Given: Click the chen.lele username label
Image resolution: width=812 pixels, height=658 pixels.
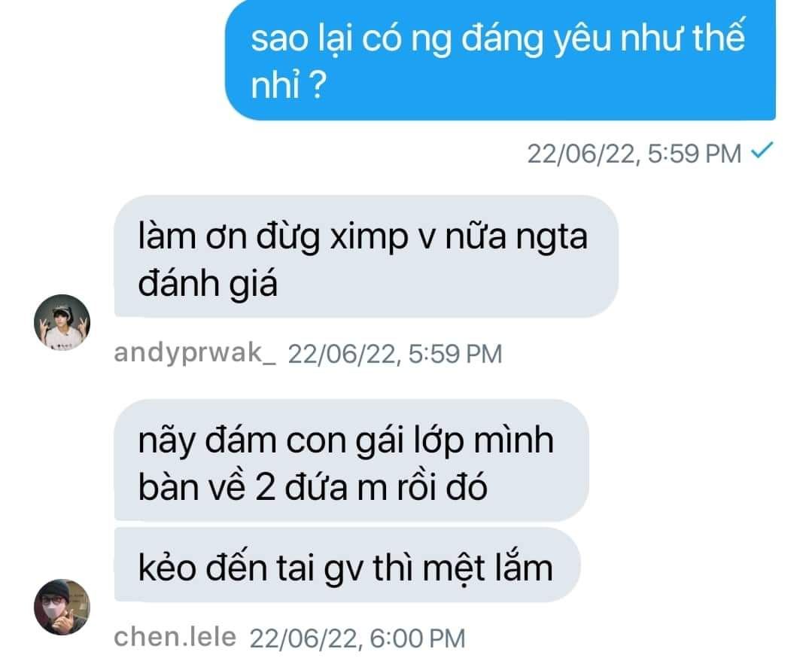Looking at the screenshot, I should (175, 637).
